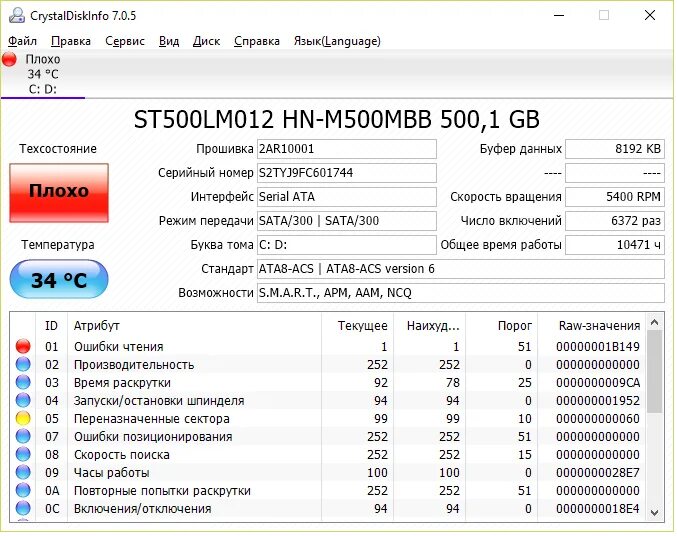Viewport: 677px width, 536px height.
Task: Open the Файл menu
Action: click(x=22, y=41)
